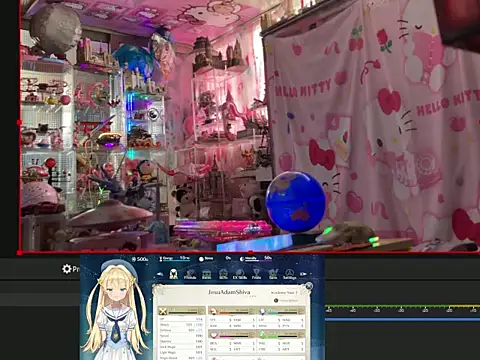This screenshot has width=480, height=360.
Task: Click the Academy Year label
Action: click(284, 292)
